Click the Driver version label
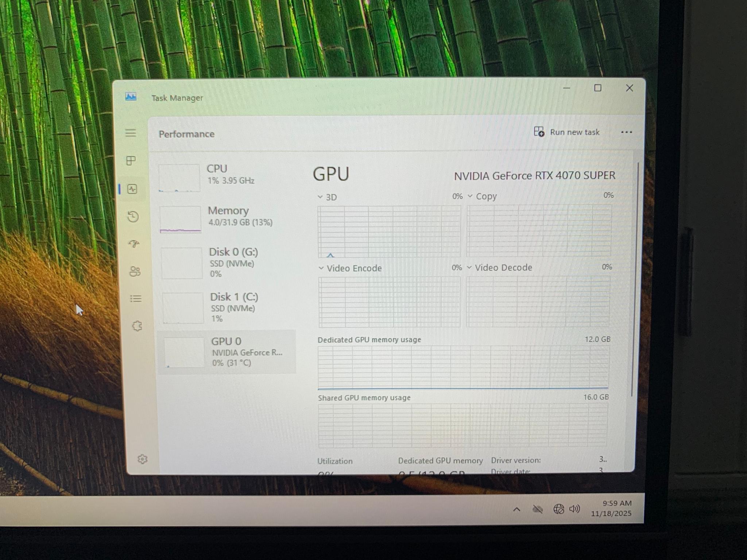The height and width of the screenshot is (560, 747). [x=516, y=460]
